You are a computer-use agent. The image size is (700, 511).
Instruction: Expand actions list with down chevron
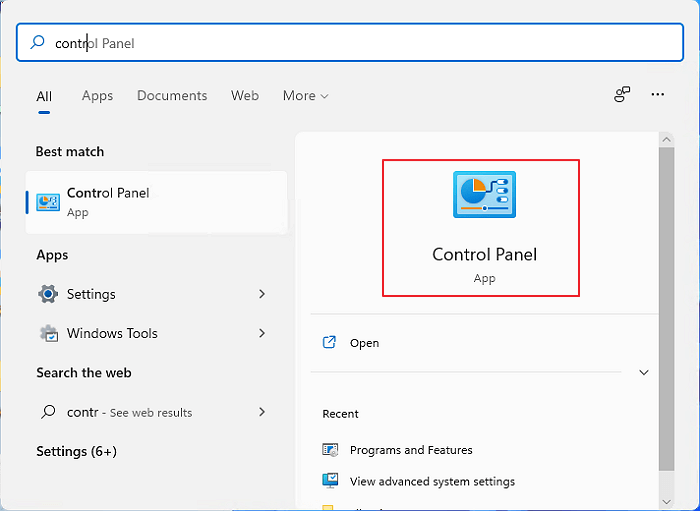643,372
